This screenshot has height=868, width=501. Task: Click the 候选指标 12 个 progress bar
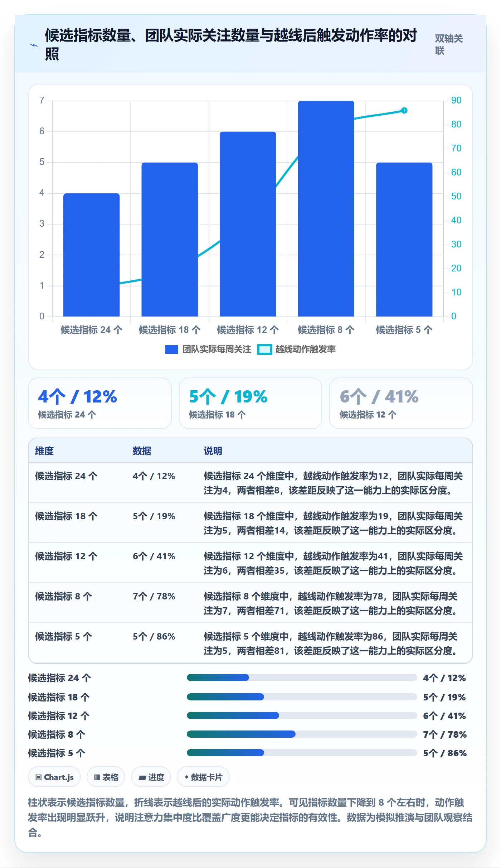click(x=302, y=715)
